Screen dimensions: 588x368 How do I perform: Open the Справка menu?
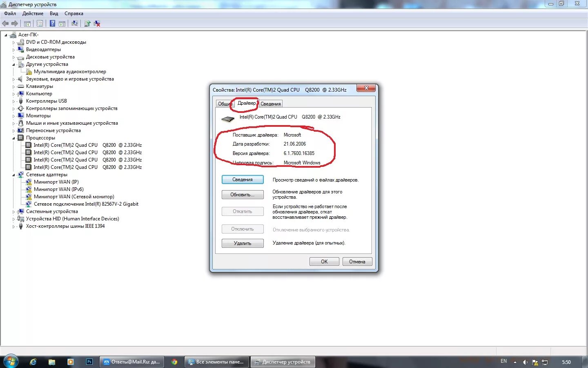[x=74, y=13]
